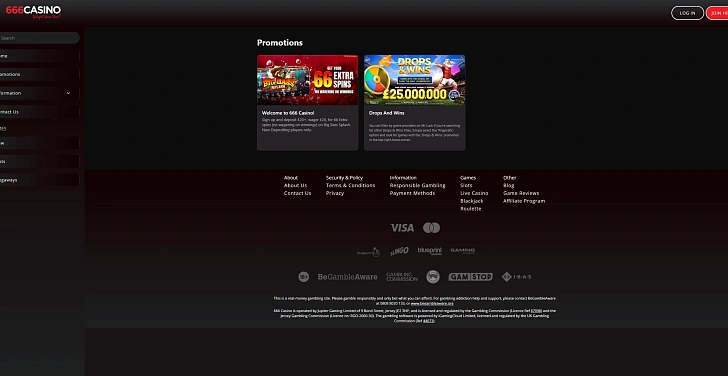
Task: Click the Search field in the sidebar
Action: [39, 38]
